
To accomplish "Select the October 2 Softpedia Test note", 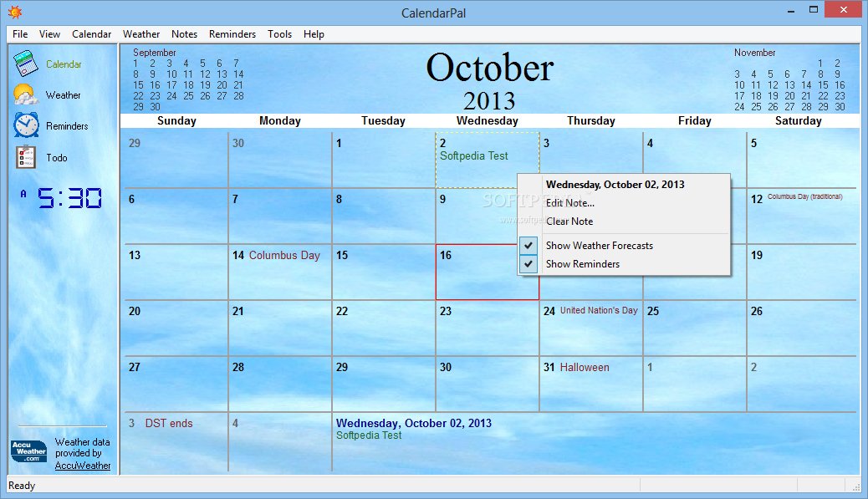I will [474, 156].
